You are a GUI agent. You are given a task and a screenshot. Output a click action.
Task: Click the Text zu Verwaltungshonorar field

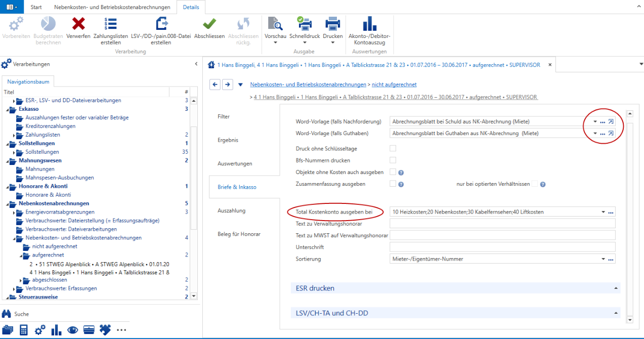[x=503, y=224]
